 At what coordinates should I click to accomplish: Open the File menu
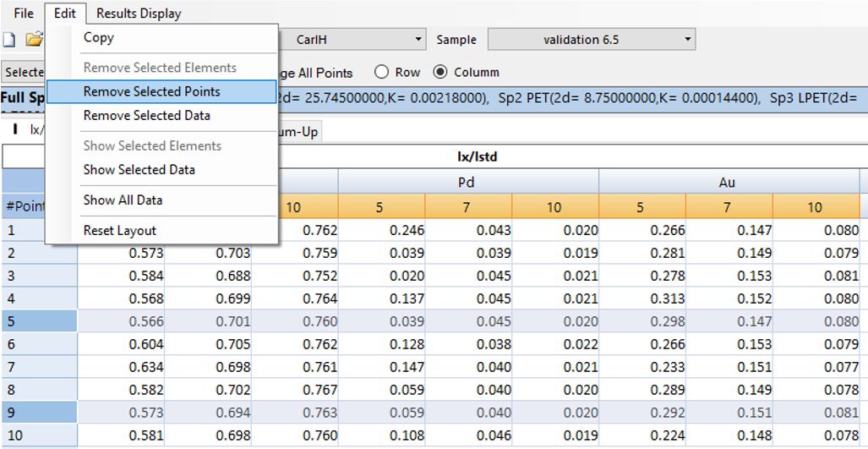click(x=24, y=14)
